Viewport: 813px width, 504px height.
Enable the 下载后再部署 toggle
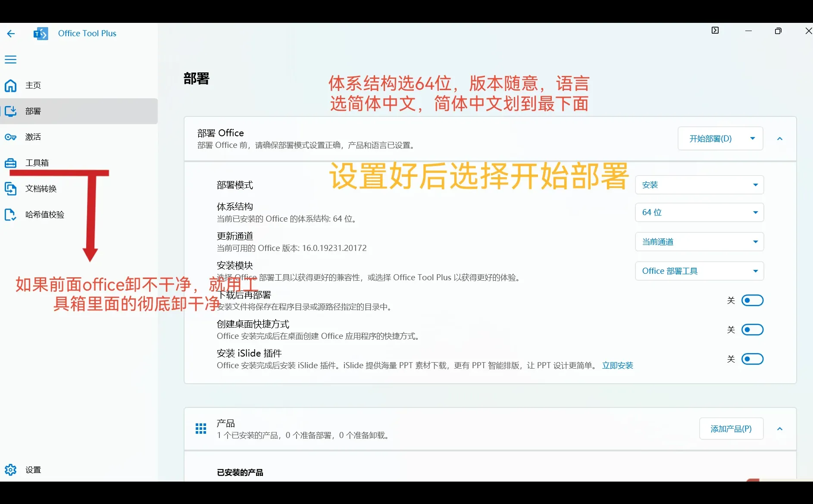pyautogui.click(x=752, y=300)
